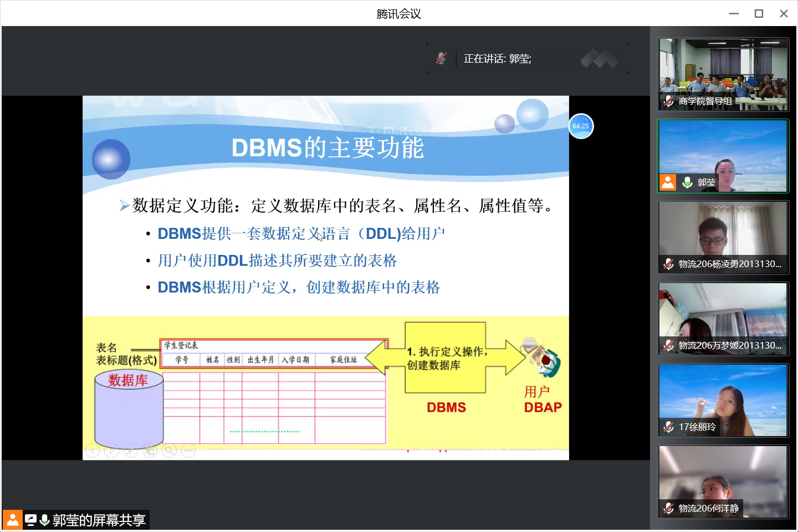Image resolution: width=798 pixels, height=532 pixels.
Task: Click the muted microphone icon in speaker bar
Action: click(x=441, y=58)
